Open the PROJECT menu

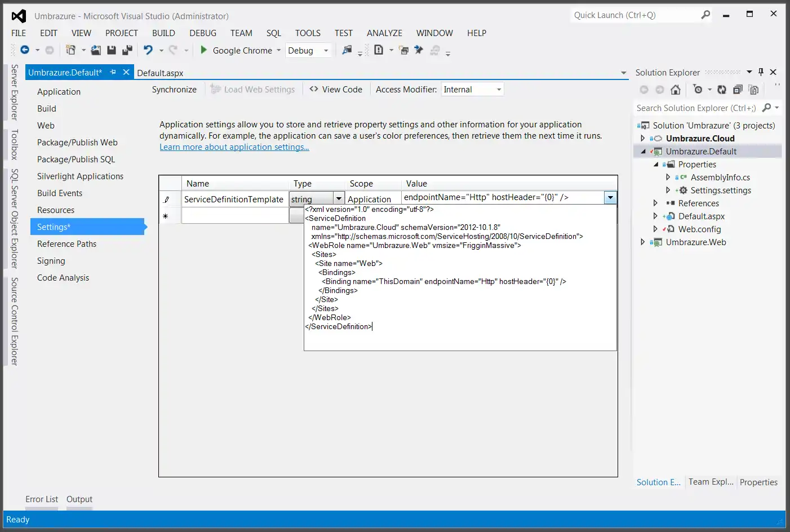(121, 33)
